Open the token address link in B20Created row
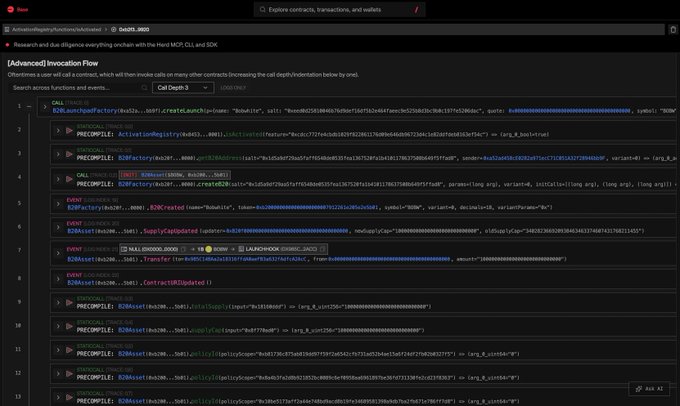The height and width of the screenshot is (406, 680). 317,207
